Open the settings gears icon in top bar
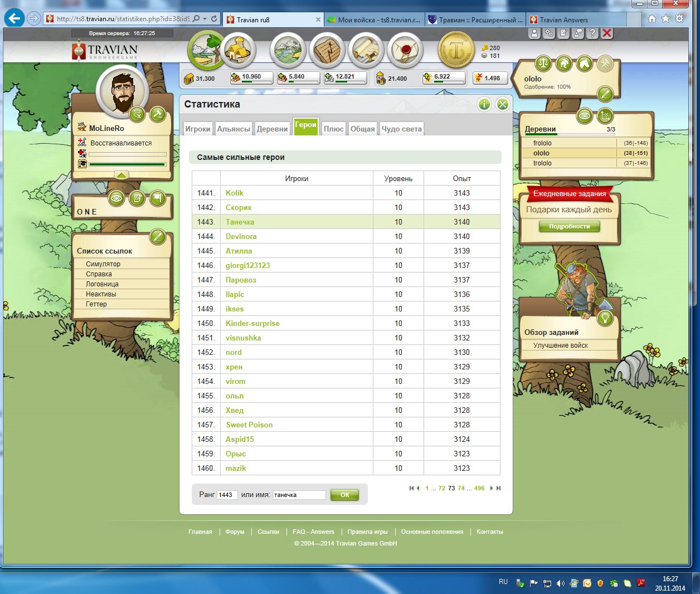This screenshot has height=594, width=700. 549,33
